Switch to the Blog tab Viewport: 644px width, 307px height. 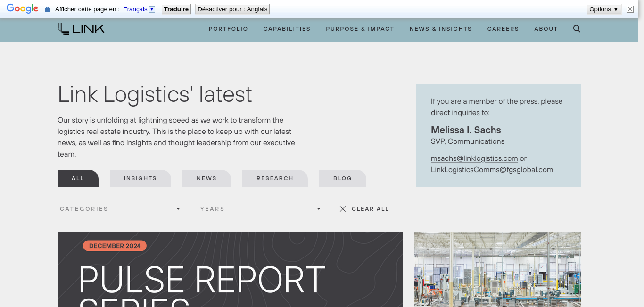pos(343,178)
